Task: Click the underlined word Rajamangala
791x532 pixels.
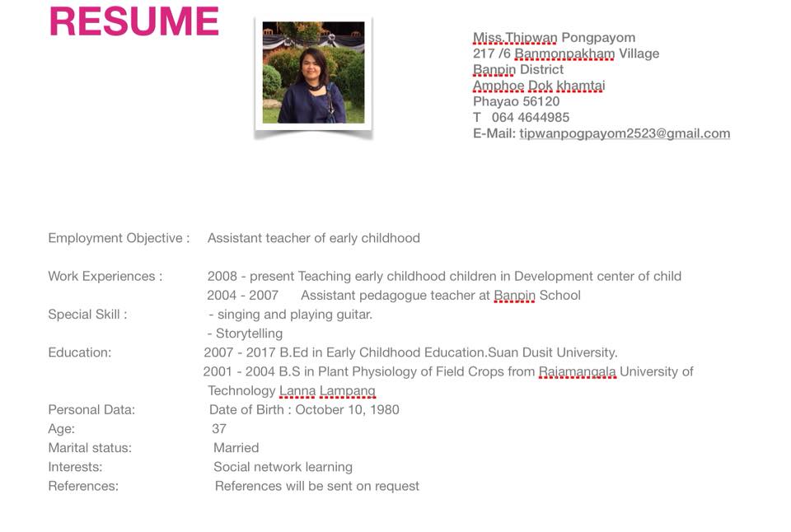Action: coord(577,371)
